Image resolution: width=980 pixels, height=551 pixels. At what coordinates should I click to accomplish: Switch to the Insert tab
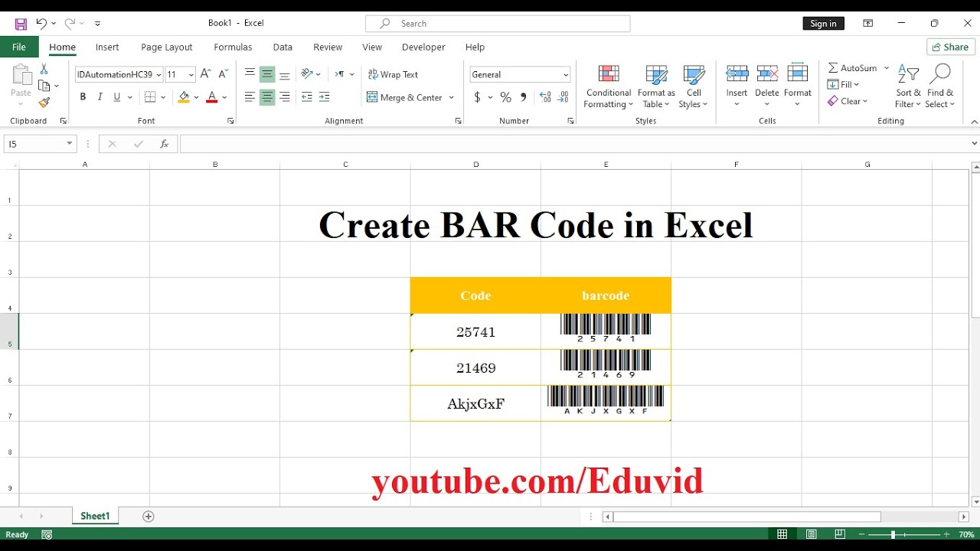(107, 47)
